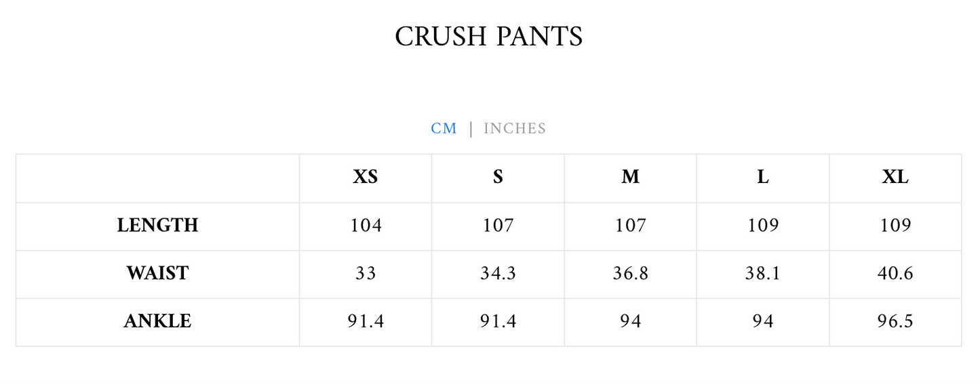The width and height of the screenshot is (980, 385).
Task: Click the XS waist value 33
Action: (x=366, y=274)
